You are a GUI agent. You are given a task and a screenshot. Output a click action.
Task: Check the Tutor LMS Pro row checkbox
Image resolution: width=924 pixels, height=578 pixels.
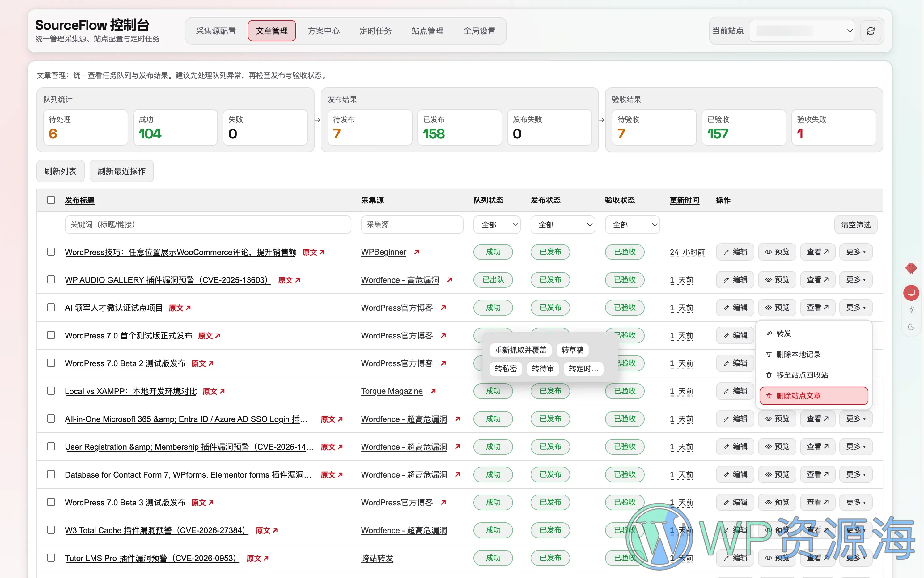point(51,558)
